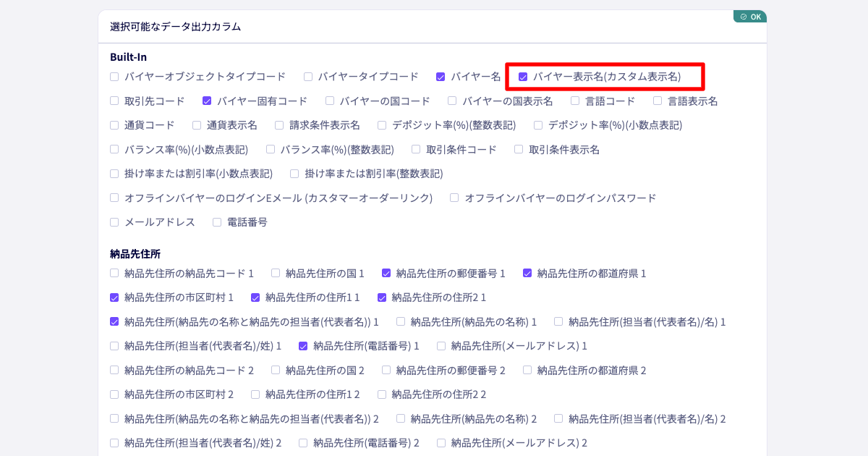This screenshot has width=868, height=456.
Task: Tick the 通貨コード checkbox
Action: 114,125
